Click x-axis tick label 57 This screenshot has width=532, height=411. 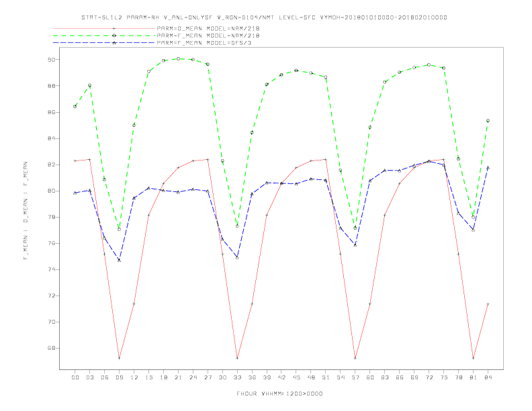[x=355, y=377]
